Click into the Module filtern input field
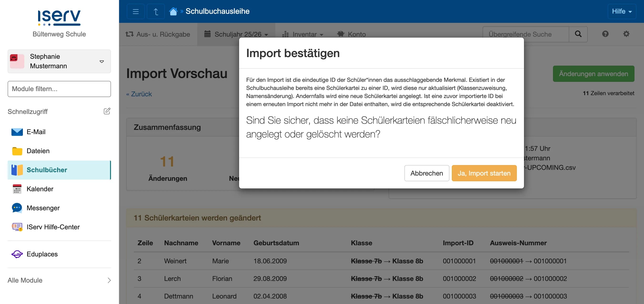The height and width of the screenshot is (304, 644). [x=59, y=88]
